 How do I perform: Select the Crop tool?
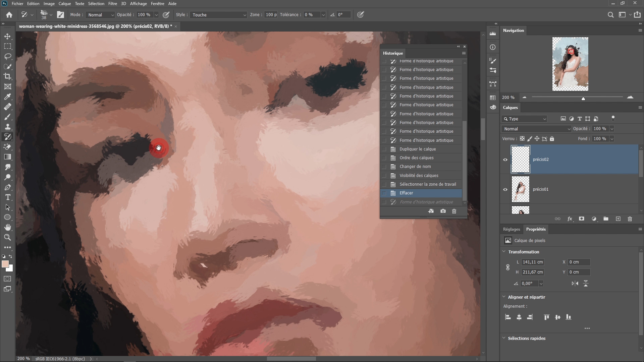[x=7, y=76]
